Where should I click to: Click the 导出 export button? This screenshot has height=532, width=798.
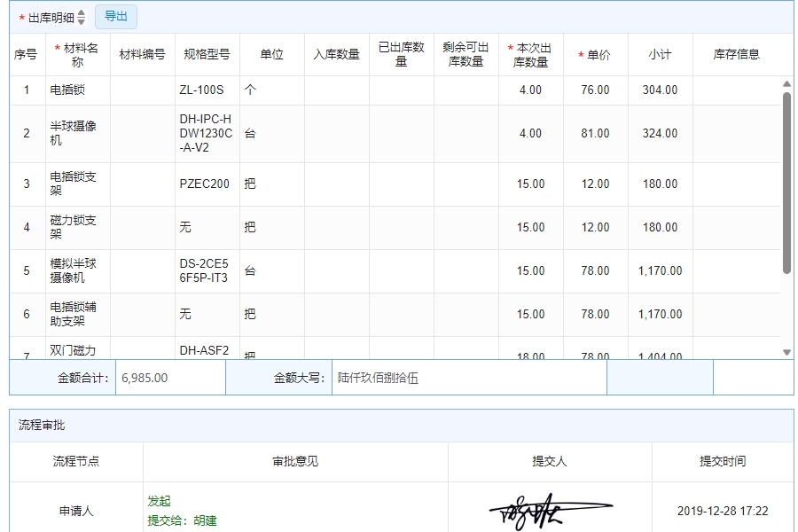(x=116, y=16)
